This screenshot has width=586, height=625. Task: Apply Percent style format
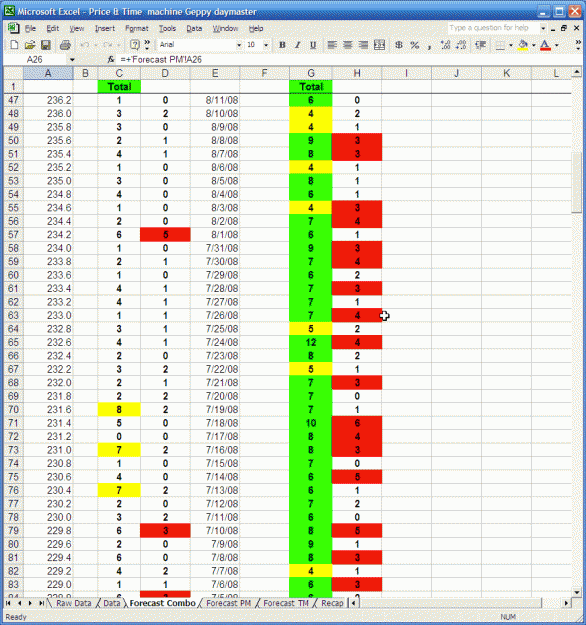click(415, 45)
